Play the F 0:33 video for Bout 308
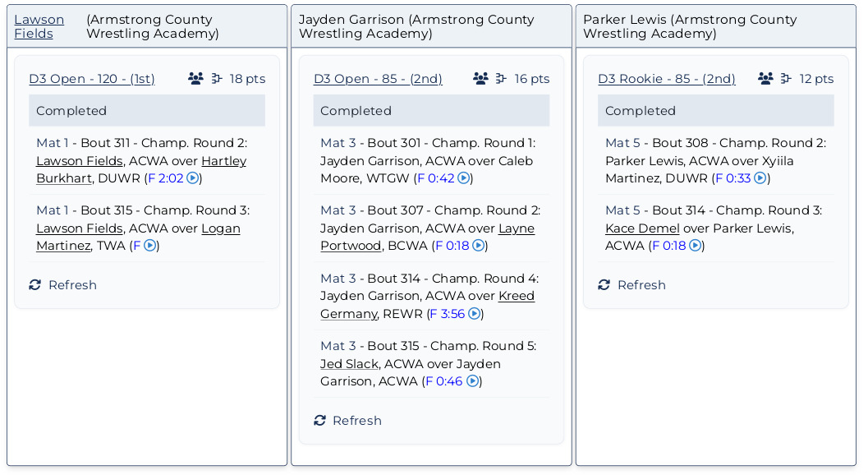 (x=760, y=178)
